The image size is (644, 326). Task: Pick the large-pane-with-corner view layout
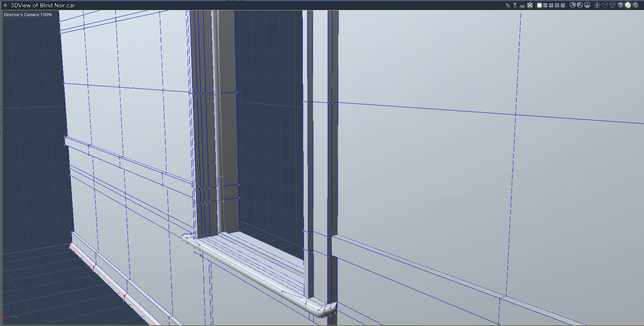(563, 5)
